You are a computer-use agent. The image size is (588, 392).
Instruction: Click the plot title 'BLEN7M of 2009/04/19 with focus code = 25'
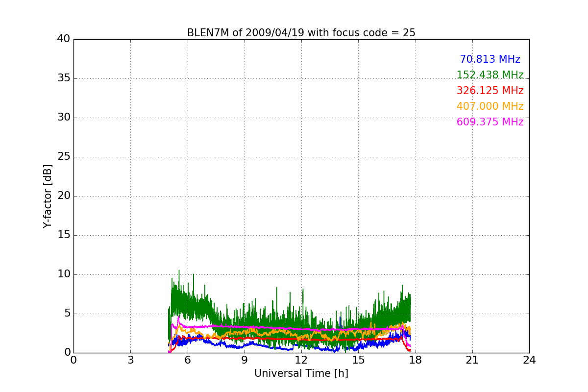coord(301,33)
